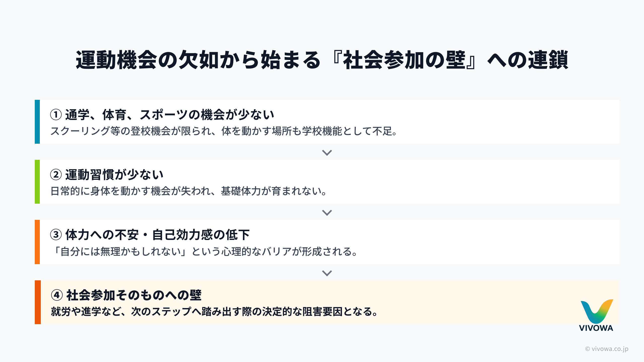
Task: Open the © vivowa.co.jp link
Action: [606, 349]
